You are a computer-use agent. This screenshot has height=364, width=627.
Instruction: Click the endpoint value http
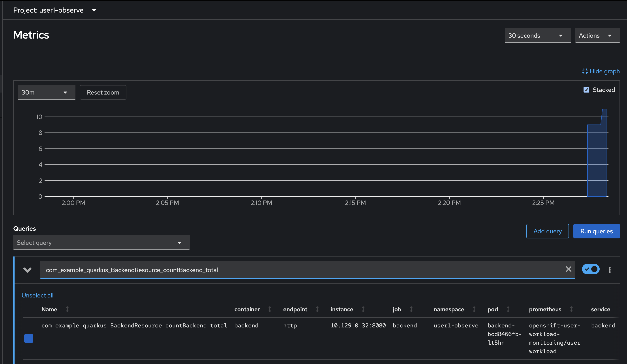[290, 325]
